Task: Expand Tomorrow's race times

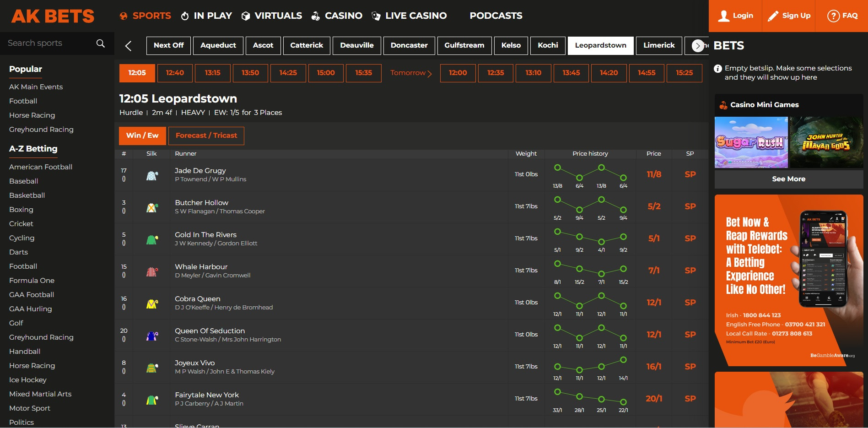Action: pyautogui.click(x=411, y=73)
